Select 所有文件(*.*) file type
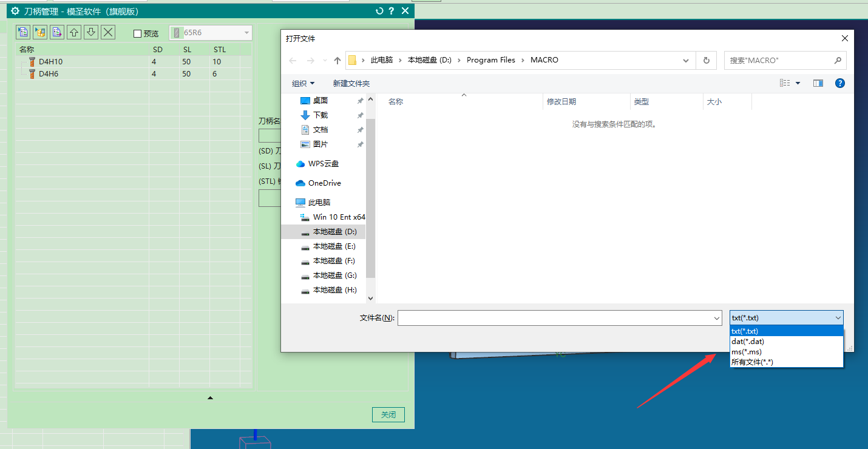868x449 pixels. [787, 362]
